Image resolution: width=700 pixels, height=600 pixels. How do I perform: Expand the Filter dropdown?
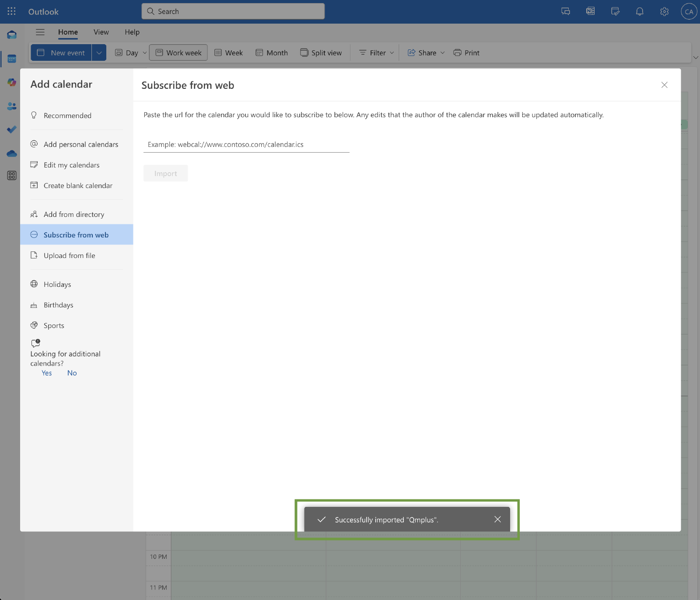377,53
